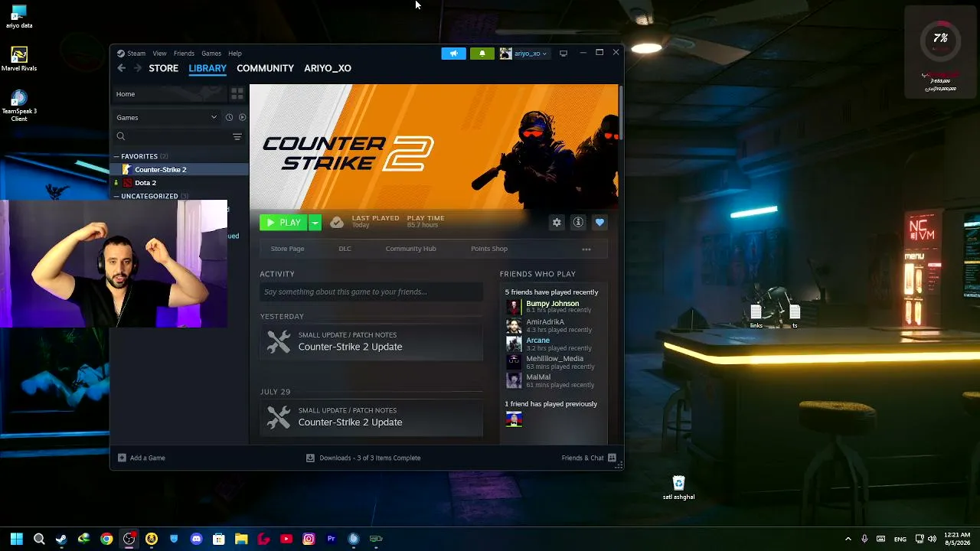Click the activity status input field
This screenshot has height=551, width=980.
coord(371,292)
